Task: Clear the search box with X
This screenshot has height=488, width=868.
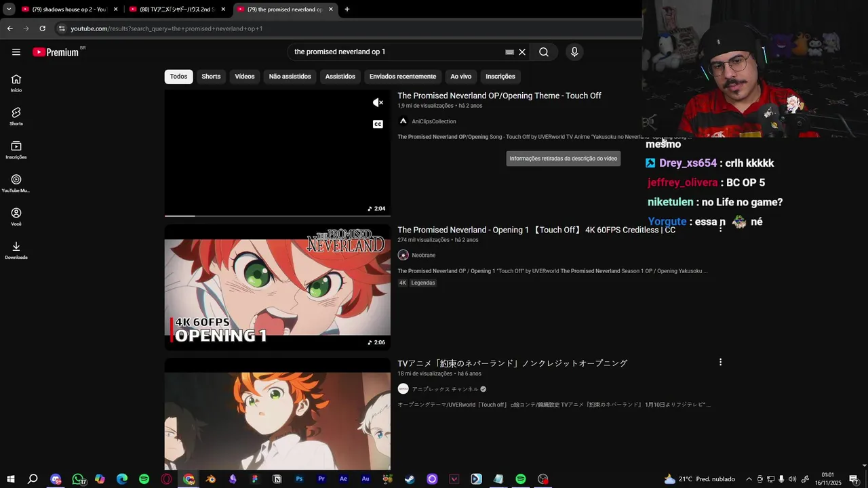Action: 522,52
